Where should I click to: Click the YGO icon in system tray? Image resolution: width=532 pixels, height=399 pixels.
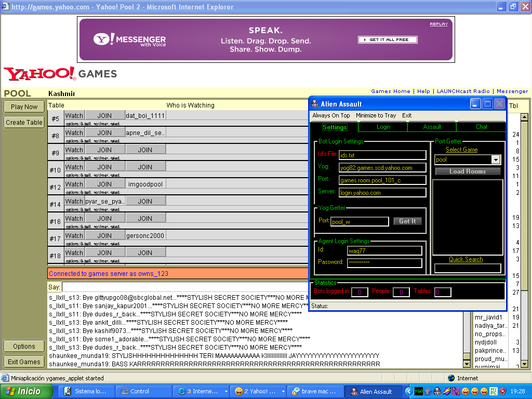(x=418, y=391)
